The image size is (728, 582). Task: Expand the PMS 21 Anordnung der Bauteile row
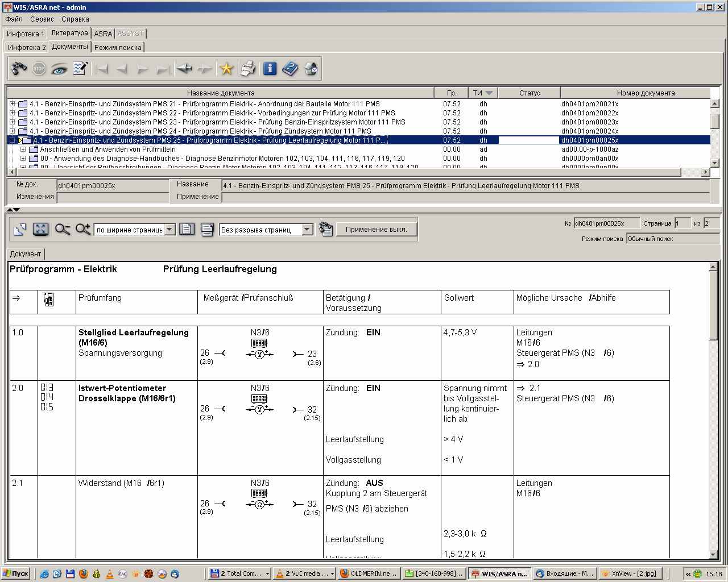click(13, 104)
